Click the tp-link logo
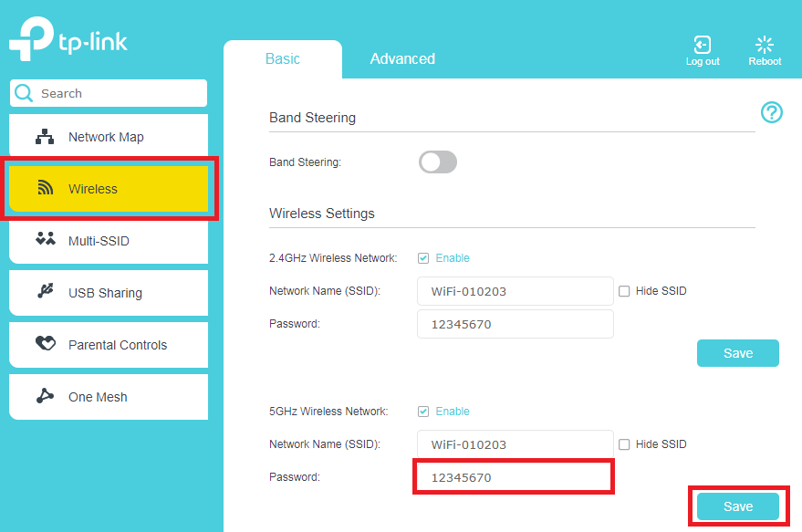The width and height of the screenshot is (802, 532). click(x=68, y=38)
